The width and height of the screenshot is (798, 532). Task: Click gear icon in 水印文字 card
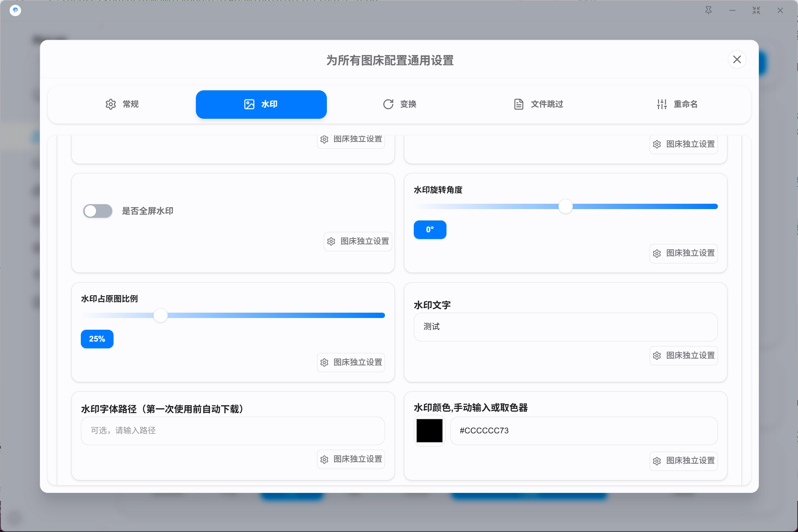657,356
